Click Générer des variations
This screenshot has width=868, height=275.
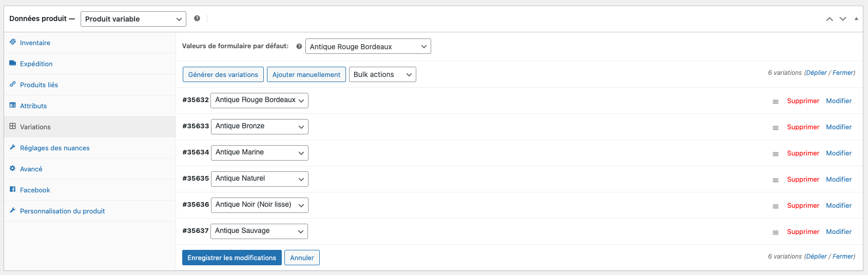coord(223,74)
